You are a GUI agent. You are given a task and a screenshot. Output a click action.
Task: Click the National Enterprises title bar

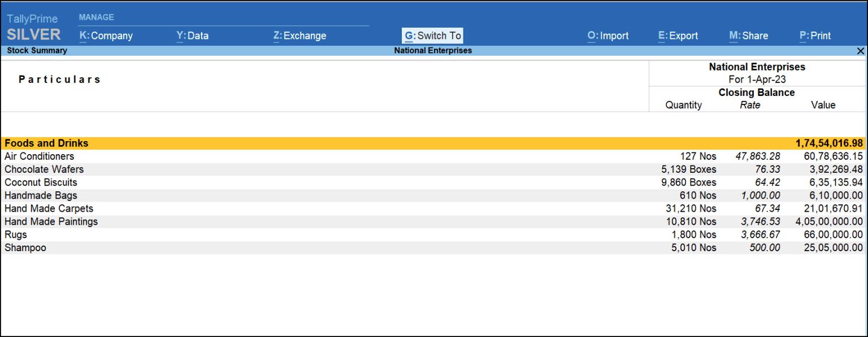tap(434, 50)
